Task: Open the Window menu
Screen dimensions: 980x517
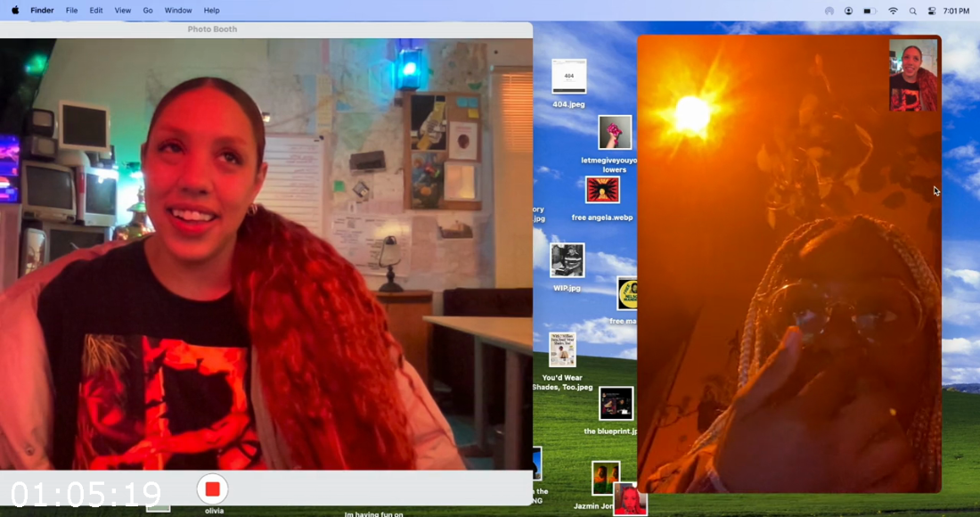Action: coord(178,11)
